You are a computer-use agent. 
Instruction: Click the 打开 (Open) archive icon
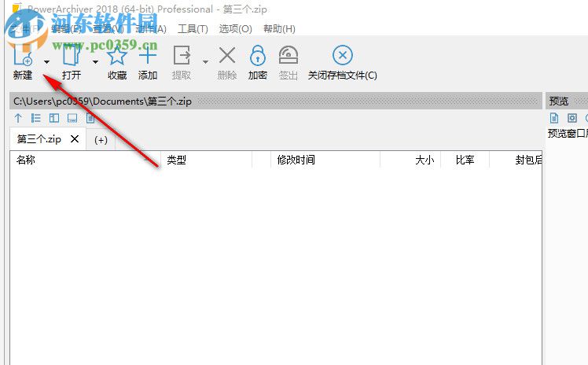click(72, 57)
